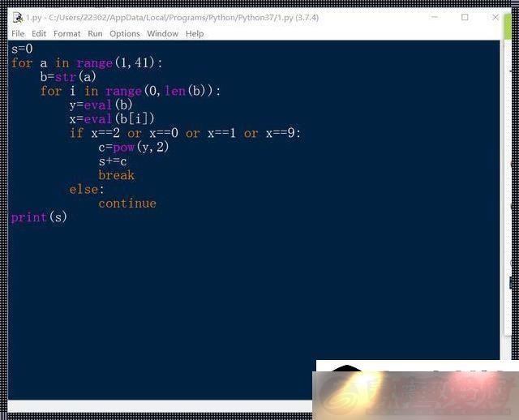Click the window title path text
Viewport: 519px width, 420px height.
173,18
